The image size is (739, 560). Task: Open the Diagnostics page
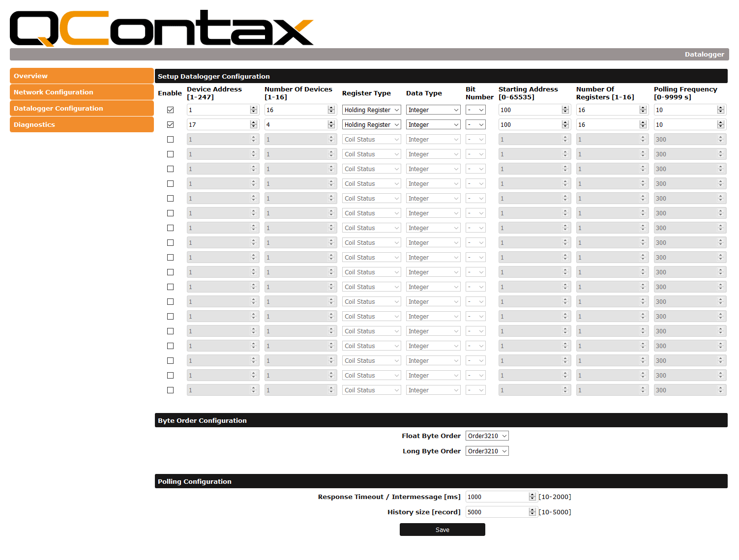[82, 125]
